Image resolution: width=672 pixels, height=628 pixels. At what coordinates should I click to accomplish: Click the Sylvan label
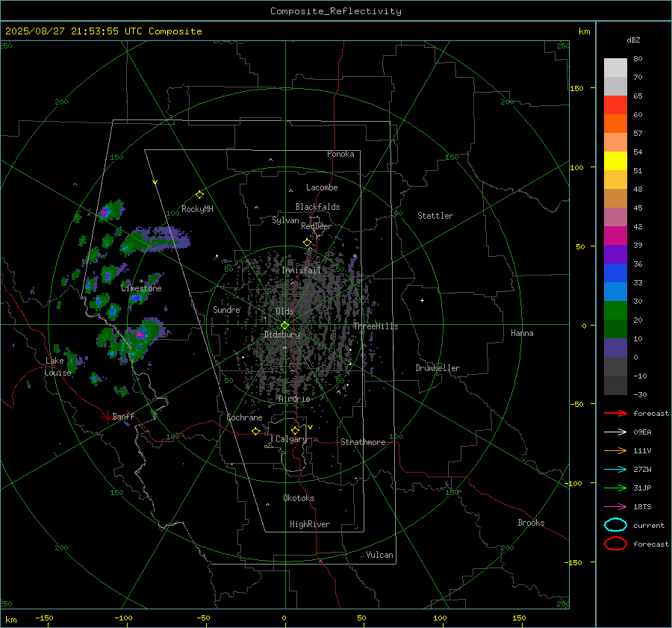(285, 220)
